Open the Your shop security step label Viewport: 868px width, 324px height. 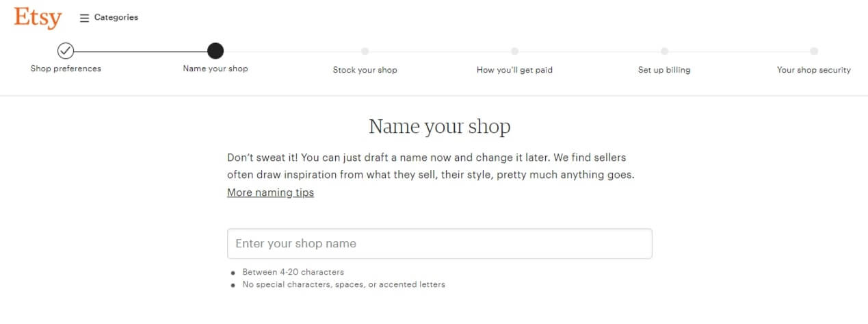pos(814,70)
